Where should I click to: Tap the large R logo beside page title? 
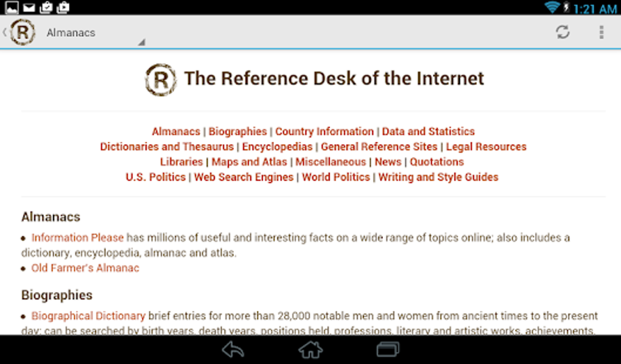pos(160,80)
